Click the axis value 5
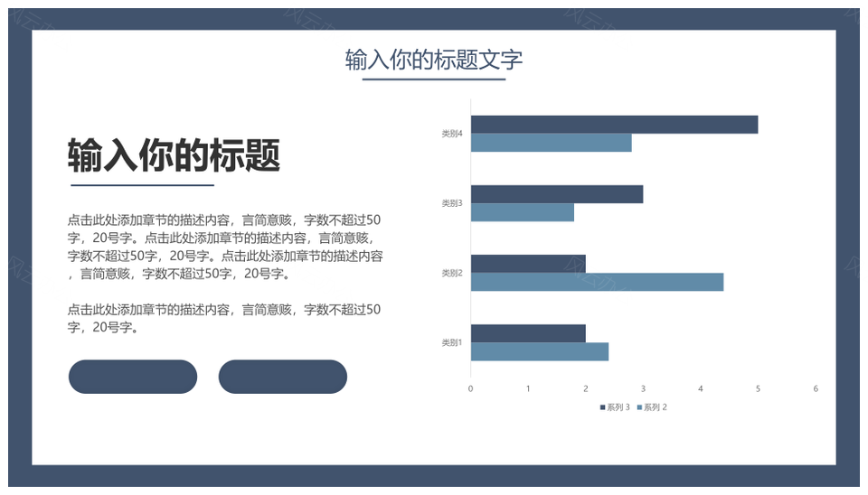The image size is (868, 495). click(758, 388)
